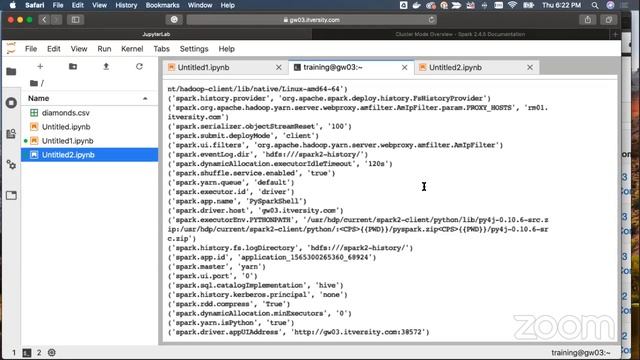Open a new Safari tab
The width and height of the screenshot is (640, 360).
616,34
